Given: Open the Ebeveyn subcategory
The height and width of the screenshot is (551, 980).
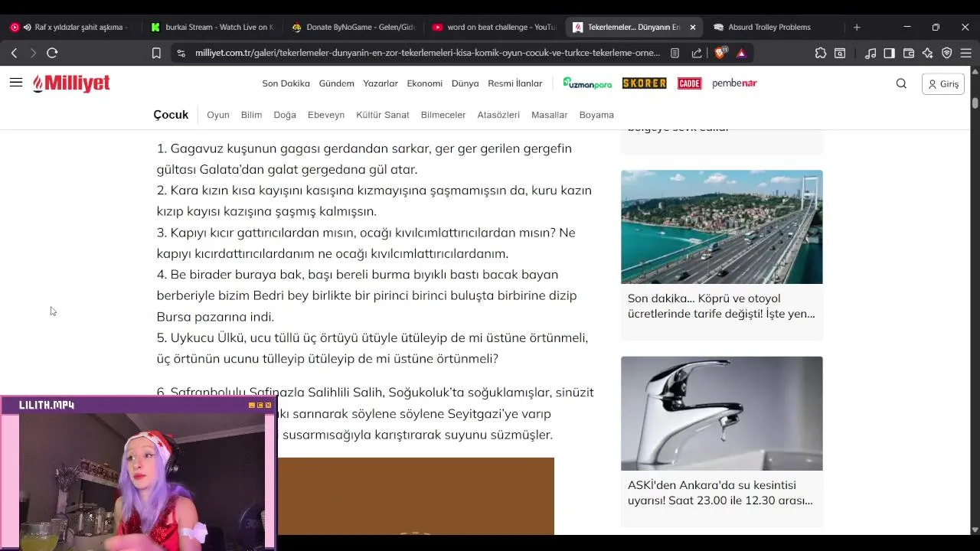Looking at the screenshot, I should click(x=326, y=115).
